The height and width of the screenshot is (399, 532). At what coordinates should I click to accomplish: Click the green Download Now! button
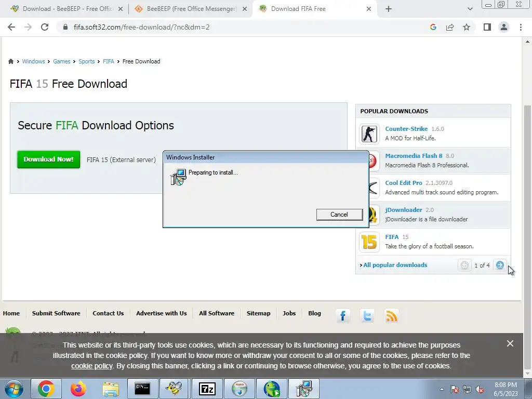[48, 159]
